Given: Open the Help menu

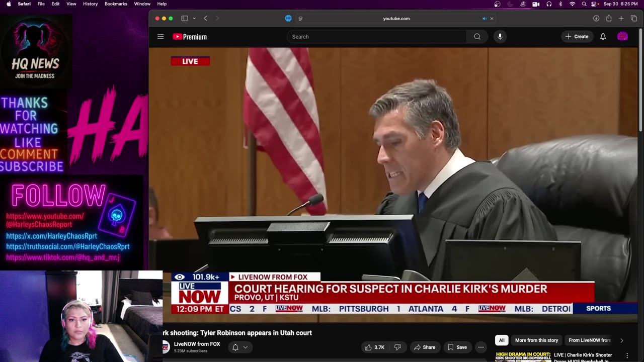Looking at the screenshot, I should click(162, 4).
